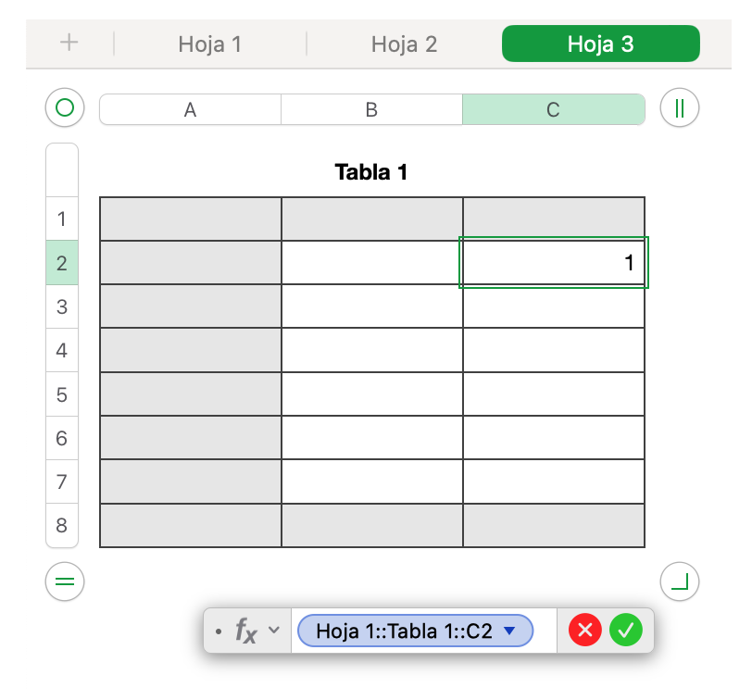
Task: Click the table resize corner handle
Action: point(680,582)
